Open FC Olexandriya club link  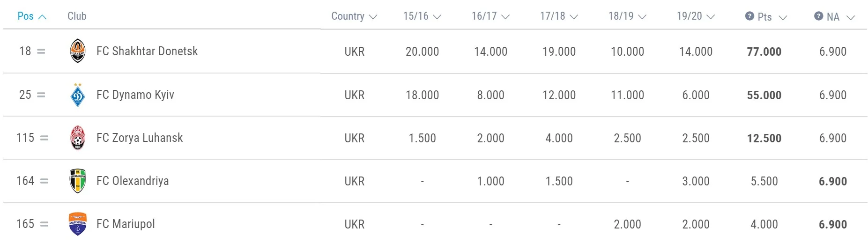point(133,181)
